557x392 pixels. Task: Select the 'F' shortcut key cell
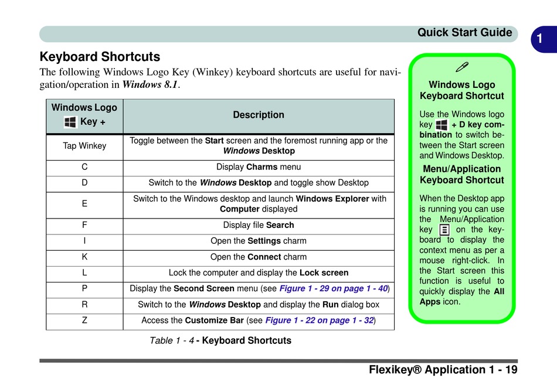84,226
